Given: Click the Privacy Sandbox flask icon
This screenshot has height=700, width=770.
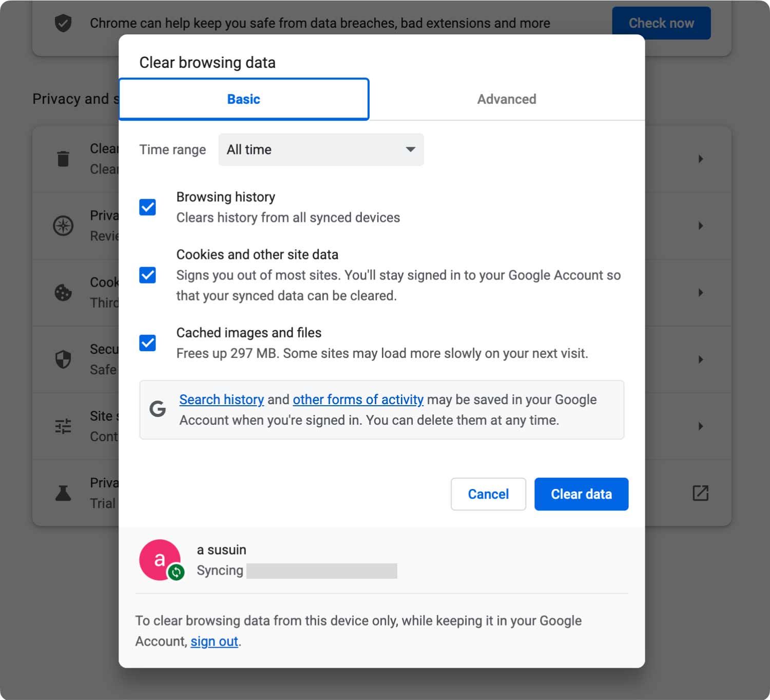Looking at the screenshot, I should tap(63, 493).
